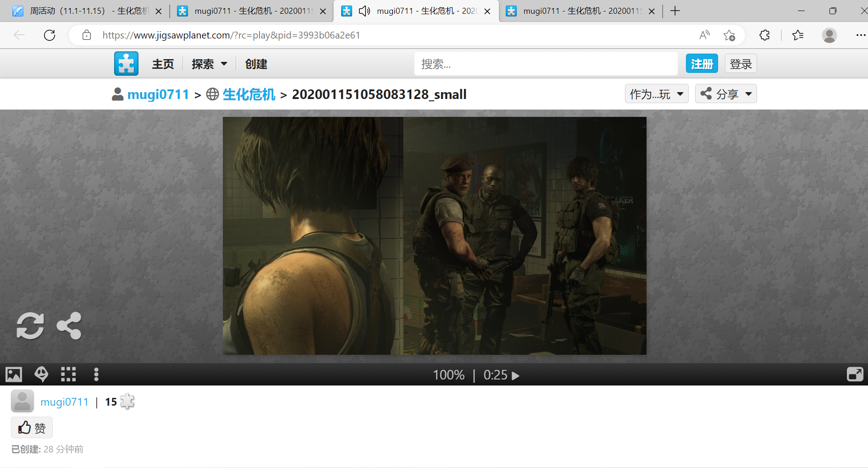Viewport: 868px width, 468px height.
Task: Open mugi0711 profile link in breadcrumb
Action: pos(158,94)
